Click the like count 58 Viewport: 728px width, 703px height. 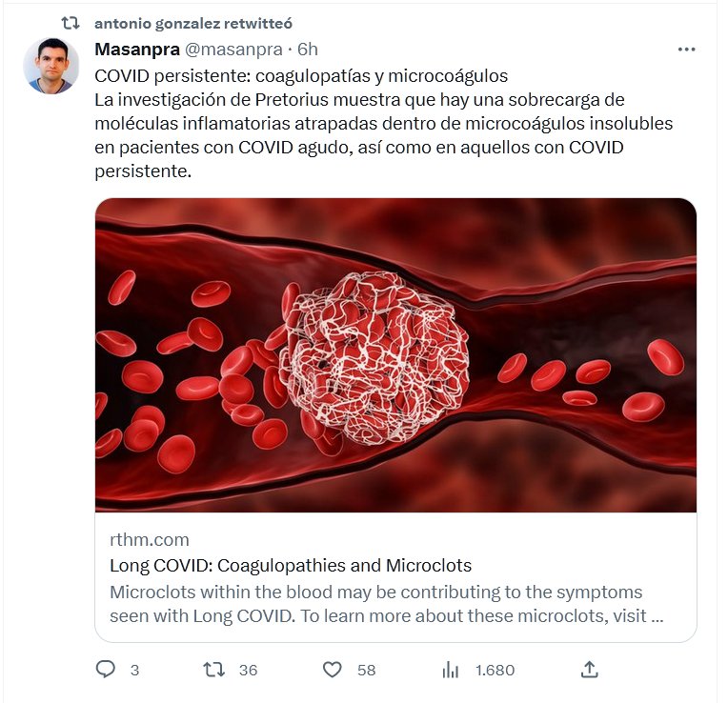click(366, 671)
